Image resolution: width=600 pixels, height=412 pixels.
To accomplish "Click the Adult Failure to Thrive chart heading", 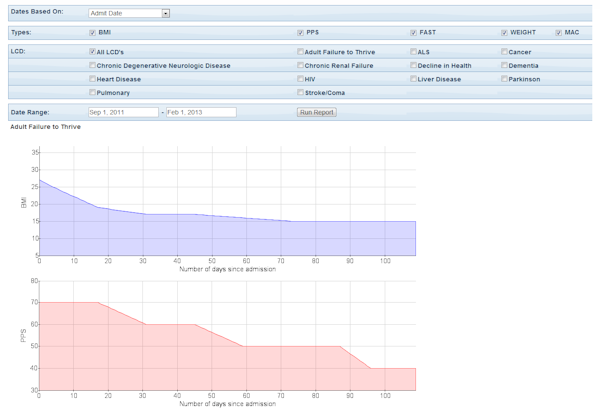I will click(x=46, y=127).
